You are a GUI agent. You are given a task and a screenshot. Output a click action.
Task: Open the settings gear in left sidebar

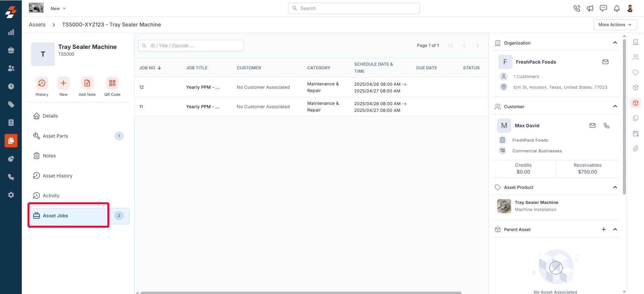pos(11,195)
